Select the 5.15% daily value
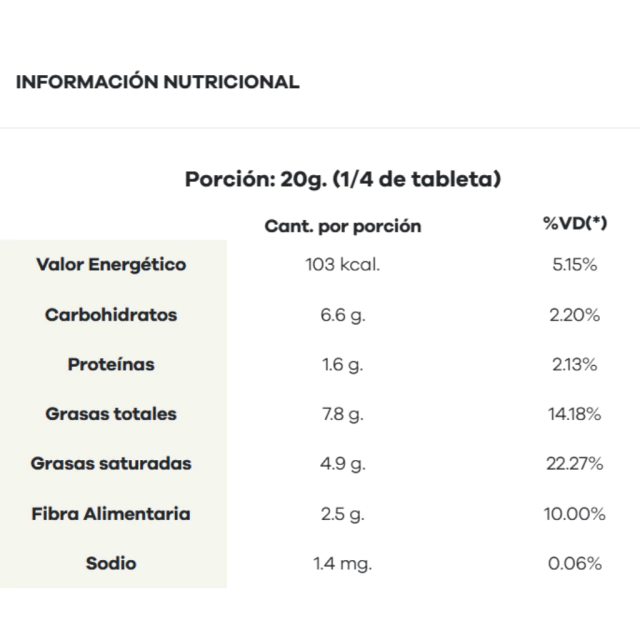The height and width of the screenshot is (640, 640). click(x=575, y=266)
